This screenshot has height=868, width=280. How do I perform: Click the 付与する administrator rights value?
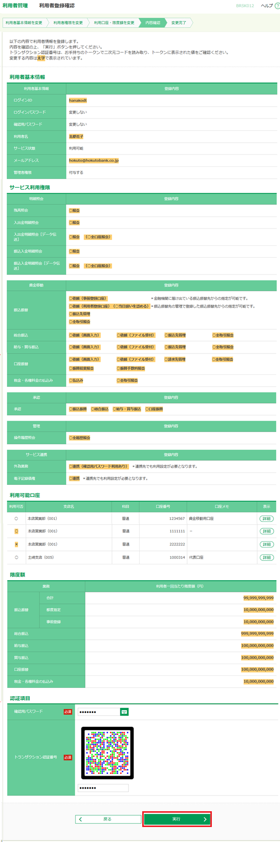pyautogui.click(x=76, y=172)
